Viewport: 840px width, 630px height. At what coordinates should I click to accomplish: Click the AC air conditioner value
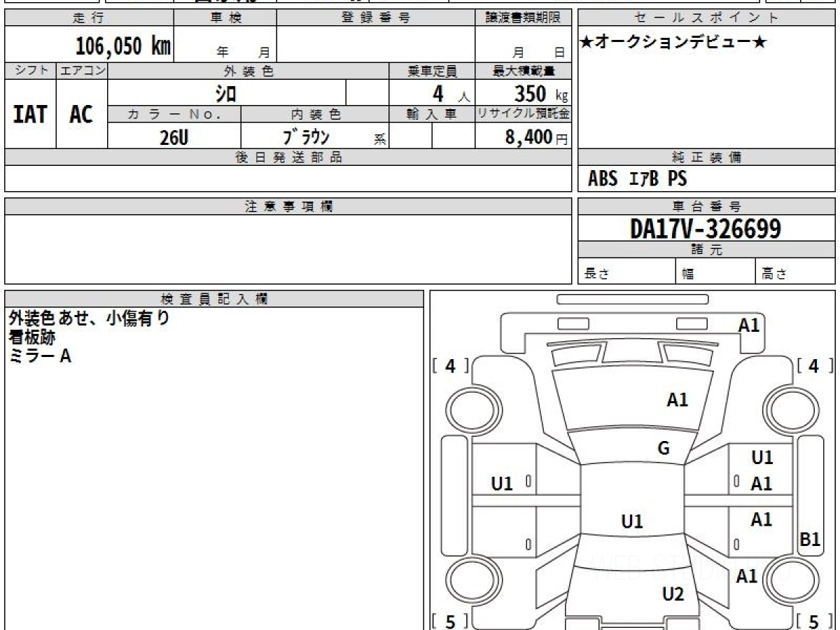(x=81, y=114)
